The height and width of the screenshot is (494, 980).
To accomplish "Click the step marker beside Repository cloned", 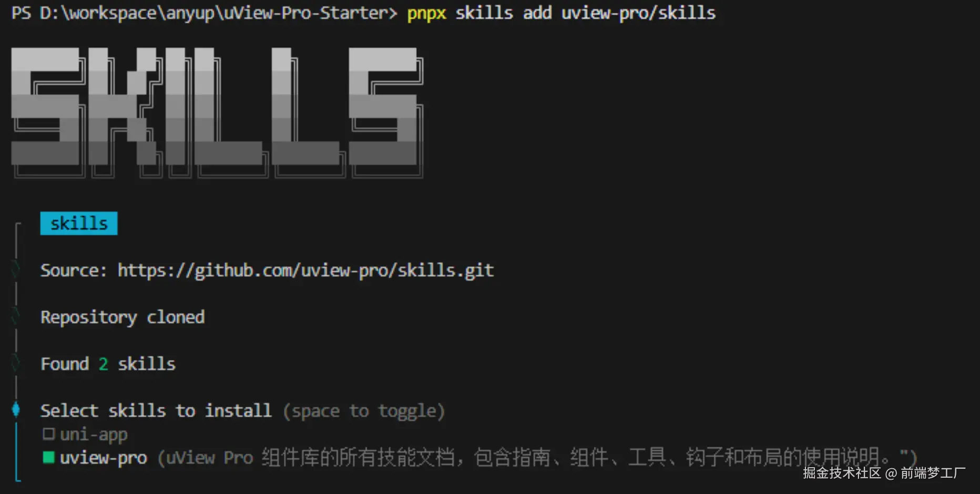I will pos(16,316).
